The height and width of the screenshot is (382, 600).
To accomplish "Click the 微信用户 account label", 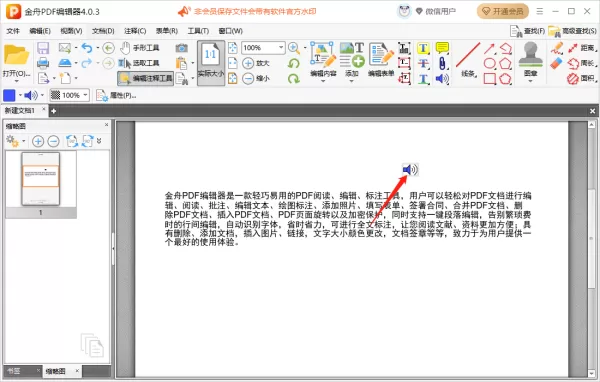I will [440, 11].
